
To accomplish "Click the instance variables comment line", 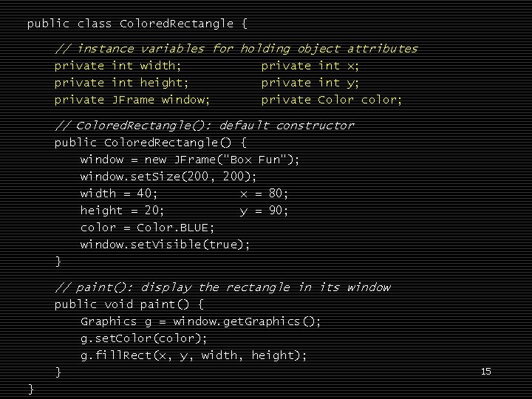I will point(236,49).
